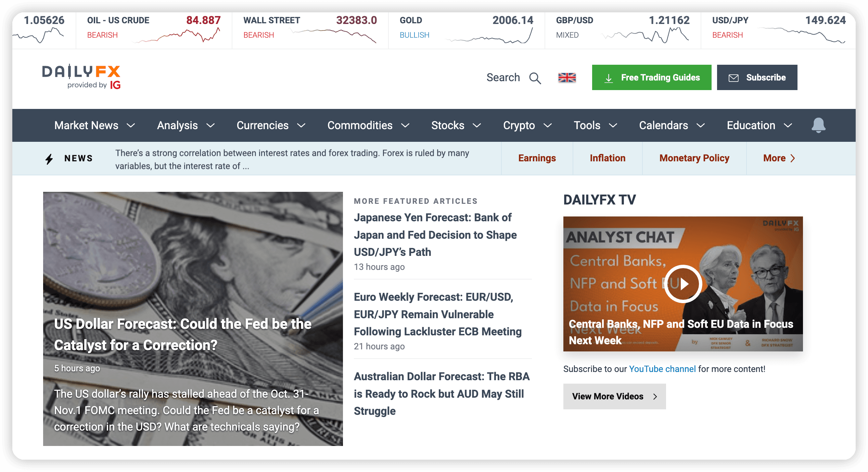
Task: Click the news ticker interest rates text
Action: pyautogui.click(x=292, y=159)
